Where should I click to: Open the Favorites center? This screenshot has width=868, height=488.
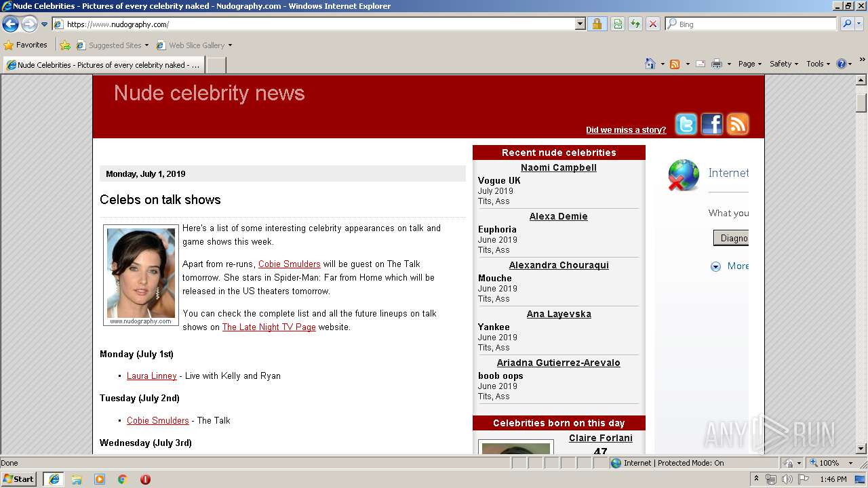(26, 45)
